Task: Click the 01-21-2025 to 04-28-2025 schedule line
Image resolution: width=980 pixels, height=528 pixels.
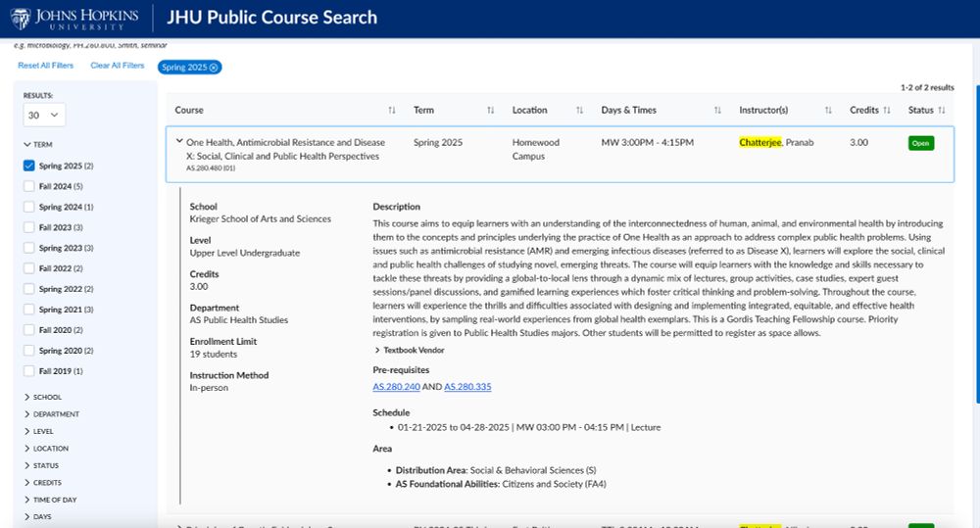Action: coord(529,427)
